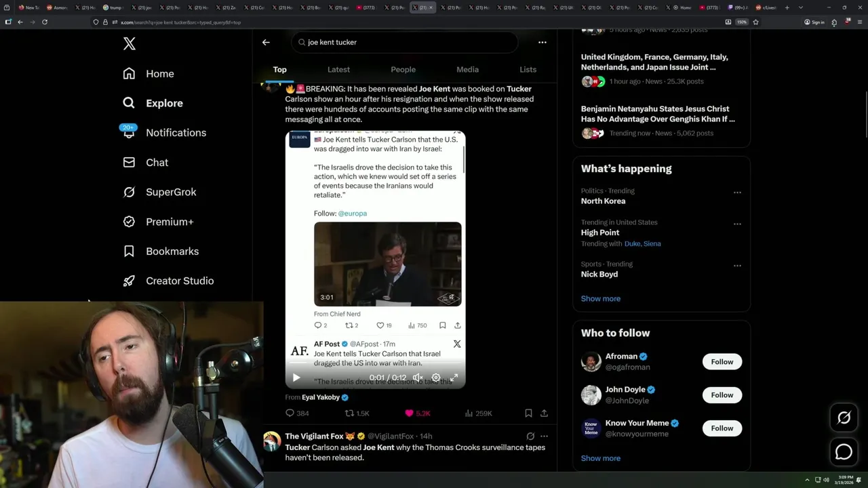Click the Siena trending link
Screen dimensions: 868x488
tap(652, 244)
